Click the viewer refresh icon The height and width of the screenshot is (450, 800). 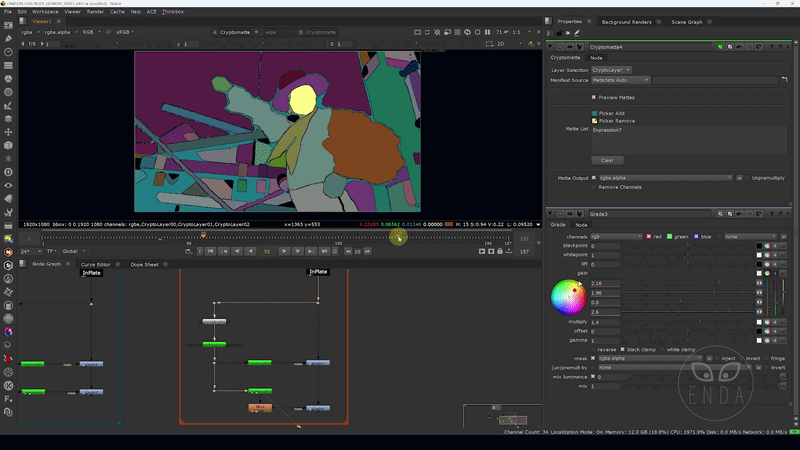click(467, 32)
